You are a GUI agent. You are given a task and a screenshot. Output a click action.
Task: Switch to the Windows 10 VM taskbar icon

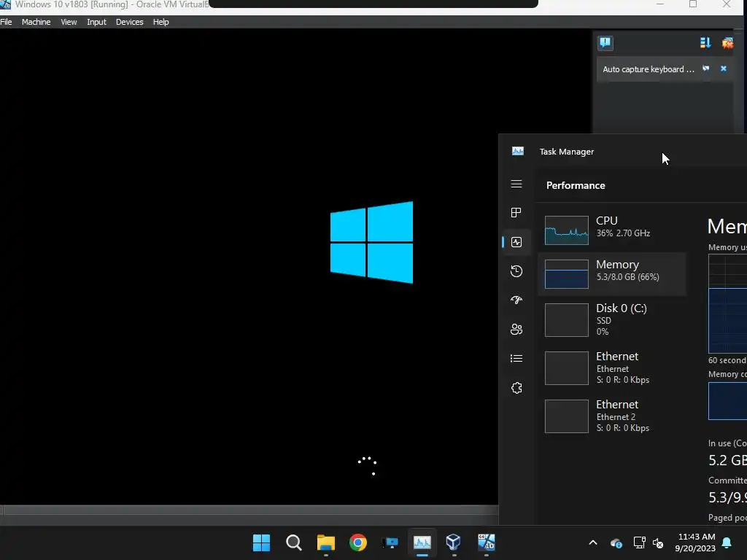point(487,542)
